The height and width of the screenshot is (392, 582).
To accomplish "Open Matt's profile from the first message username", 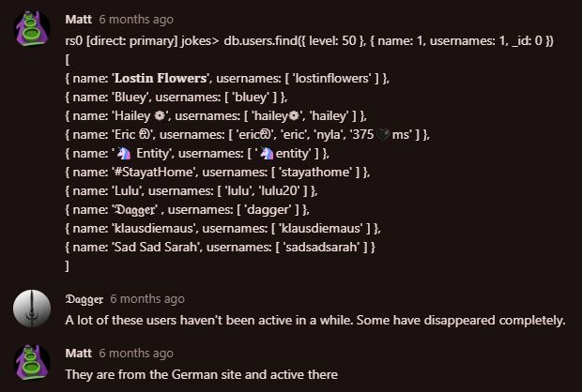I will (78, 19).
